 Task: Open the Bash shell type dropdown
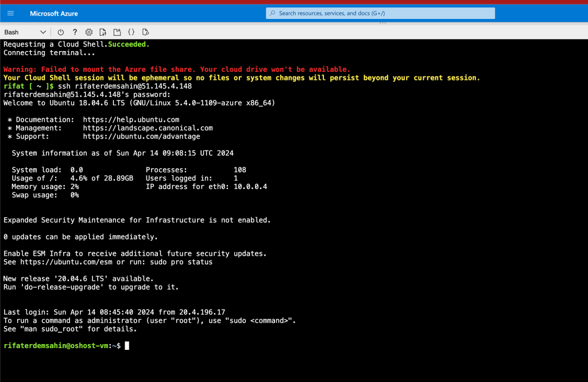[x=25, y=32]
